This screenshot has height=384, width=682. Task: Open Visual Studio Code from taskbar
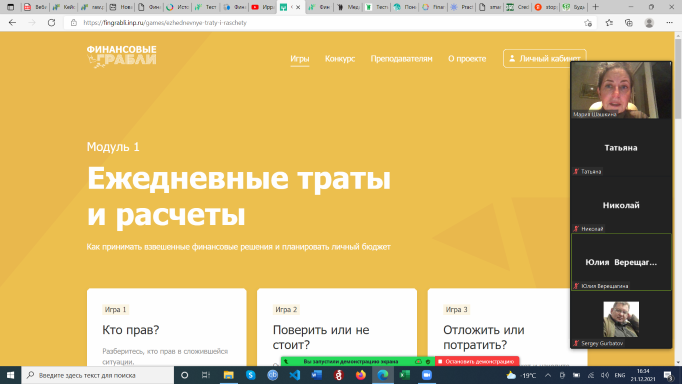pos(295,375)
